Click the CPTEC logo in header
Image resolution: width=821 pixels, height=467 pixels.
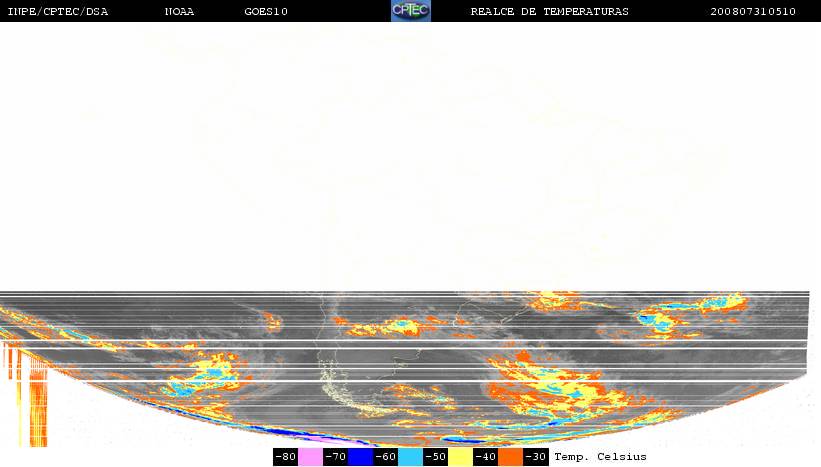(411, 10)
